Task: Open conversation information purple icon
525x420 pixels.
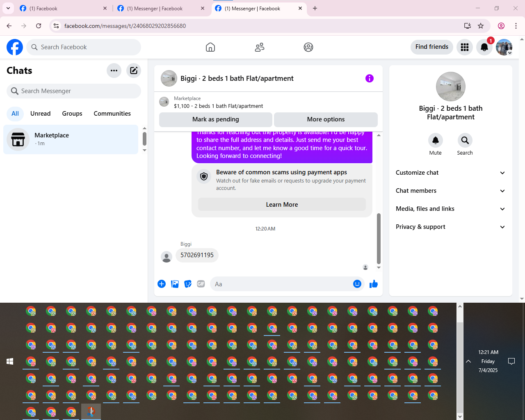Action: coord(370,78)
